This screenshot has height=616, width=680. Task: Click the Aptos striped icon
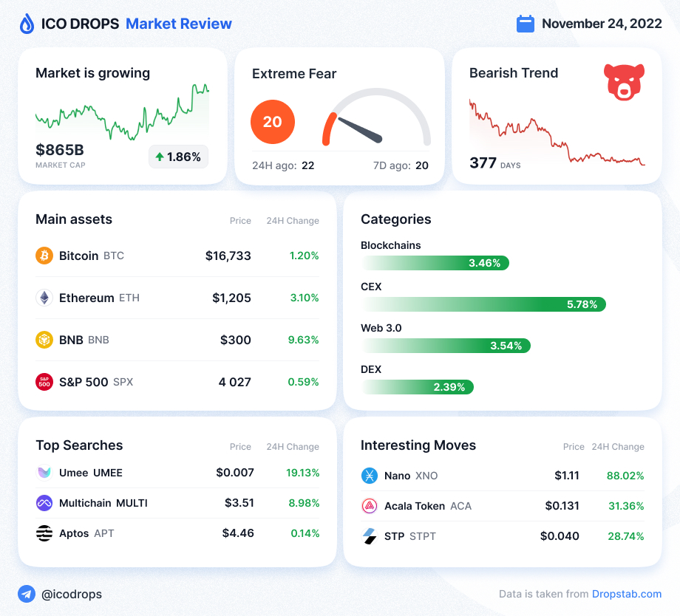tap(44, 533)
